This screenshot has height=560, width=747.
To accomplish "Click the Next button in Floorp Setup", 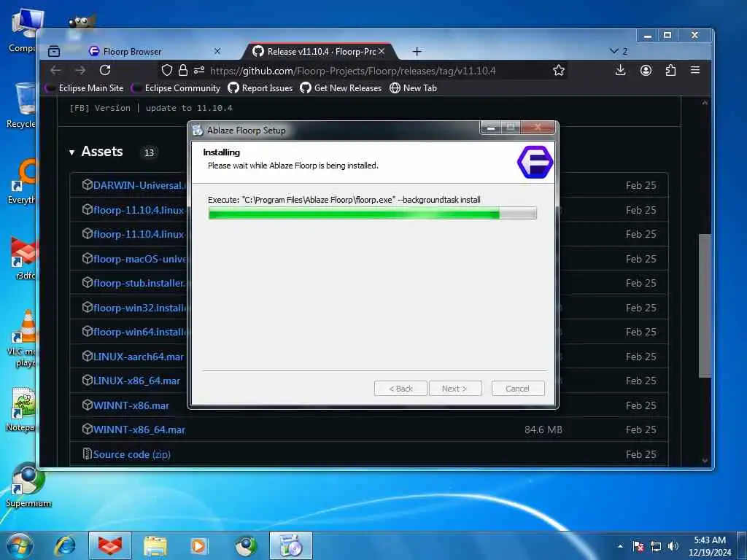I will point(455,389).
